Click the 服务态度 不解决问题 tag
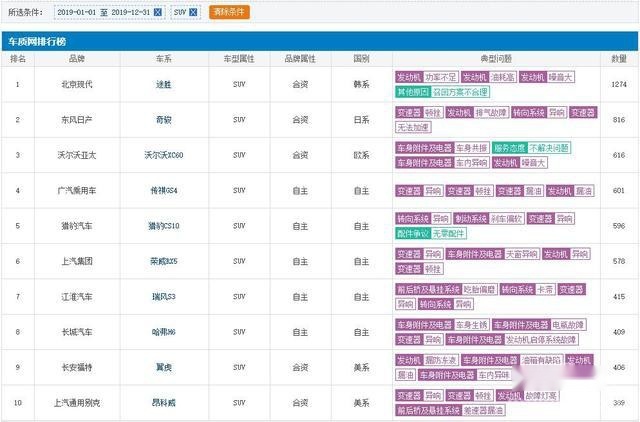This screenshot has width=640, height=422. tap(531, 148)
